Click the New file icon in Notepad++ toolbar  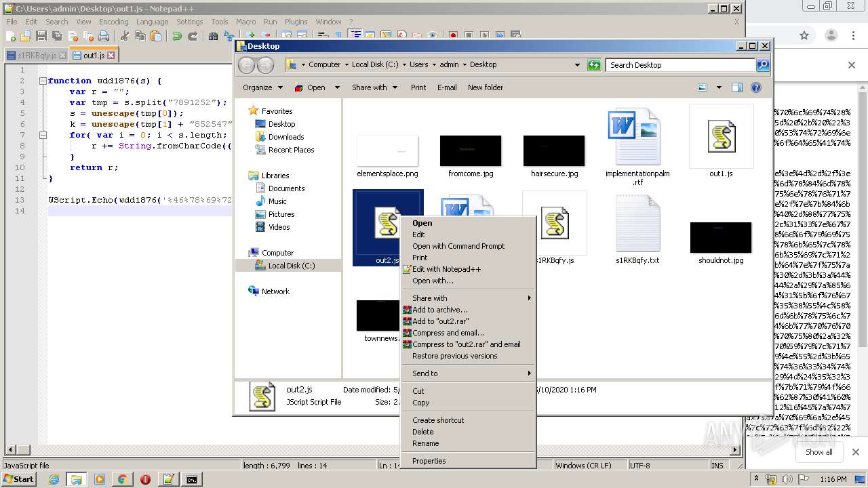(11, 36)
